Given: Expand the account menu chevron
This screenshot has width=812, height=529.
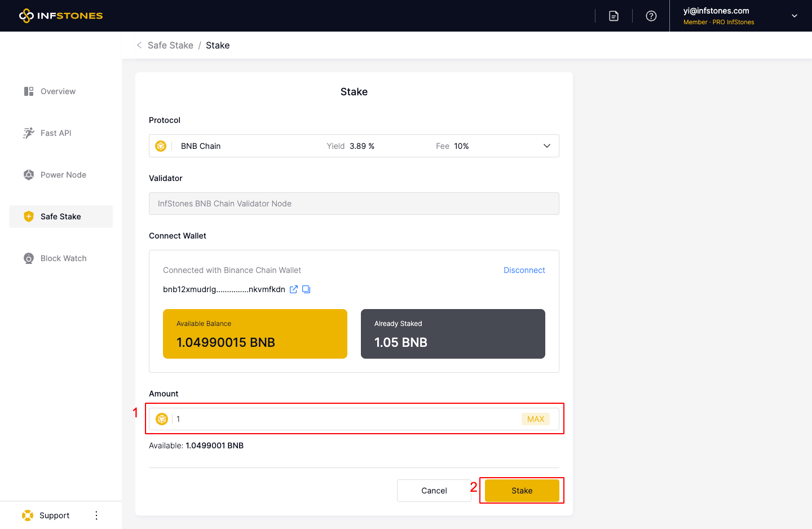Looking at the screenshot, I should [x=795, y=16].
